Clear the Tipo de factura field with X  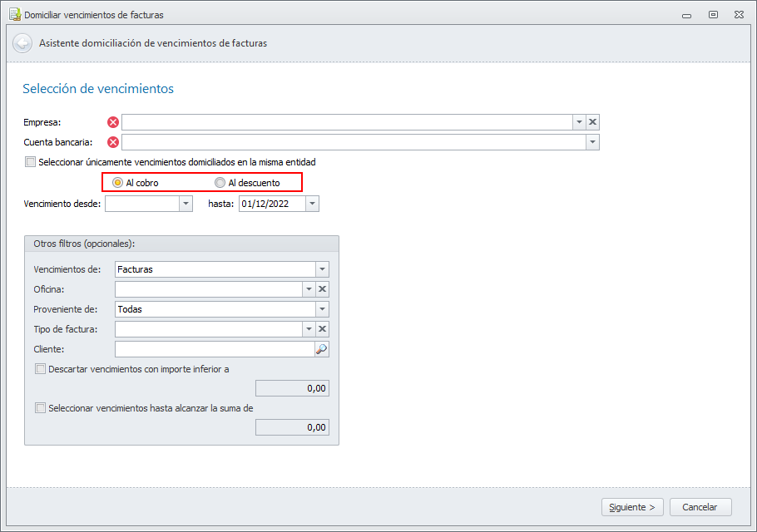pyautogui.click(x=323, y=329)
